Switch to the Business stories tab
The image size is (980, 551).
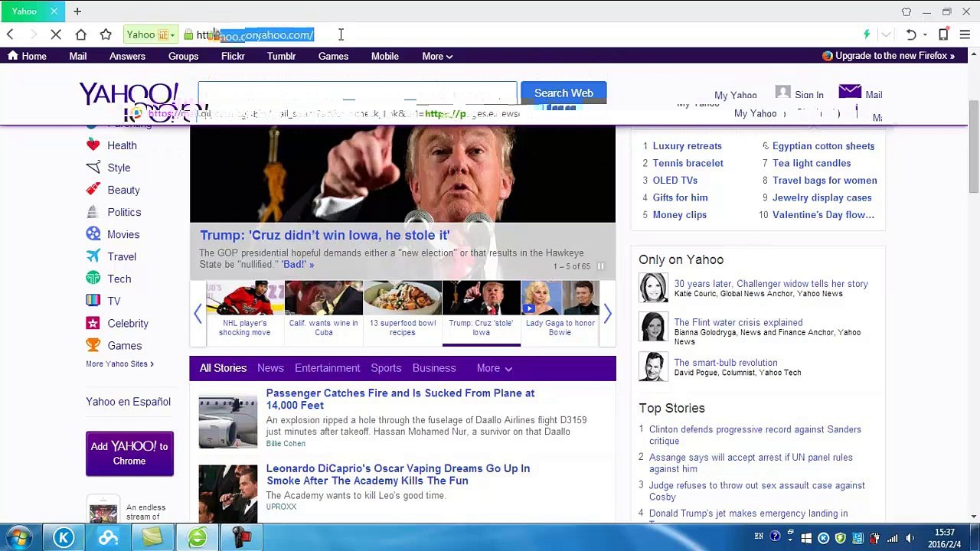(434, 368)
